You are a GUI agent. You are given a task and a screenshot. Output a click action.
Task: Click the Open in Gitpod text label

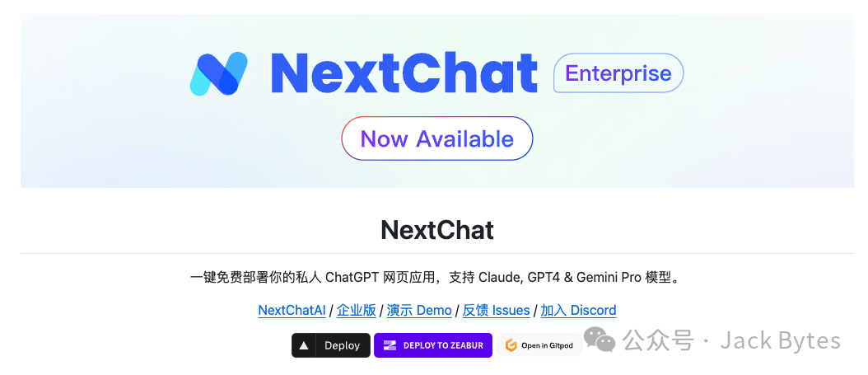pos(547,345)
